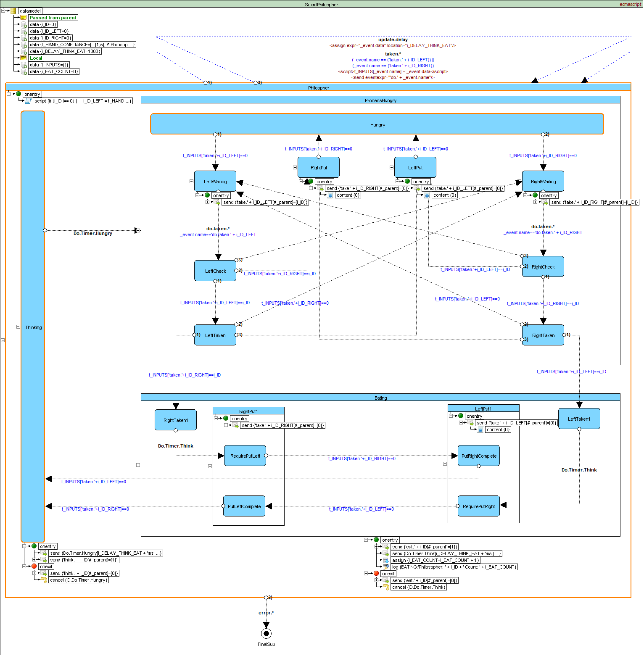Click the green onentry icon below Thinking state
Image resolution: width=644 pixels, height=656 pixels.
point(34,546)
